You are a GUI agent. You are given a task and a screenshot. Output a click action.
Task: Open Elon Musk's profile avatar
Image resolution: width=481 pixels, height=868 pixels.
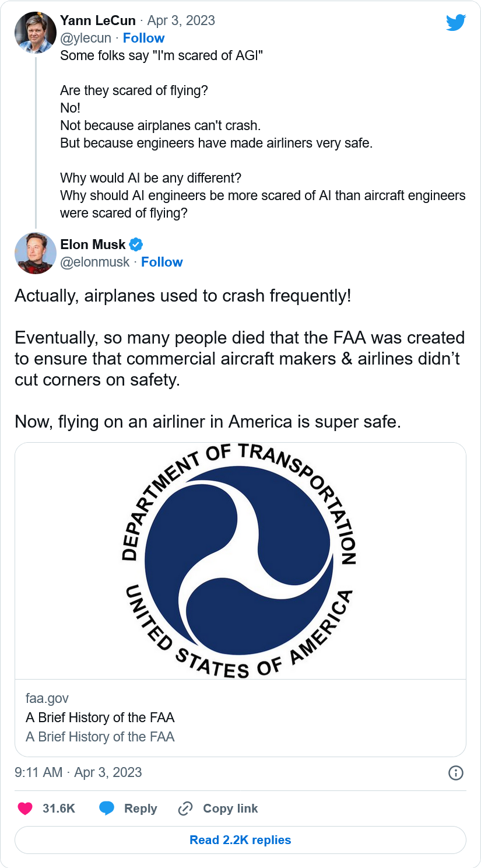tap(35, 253)
